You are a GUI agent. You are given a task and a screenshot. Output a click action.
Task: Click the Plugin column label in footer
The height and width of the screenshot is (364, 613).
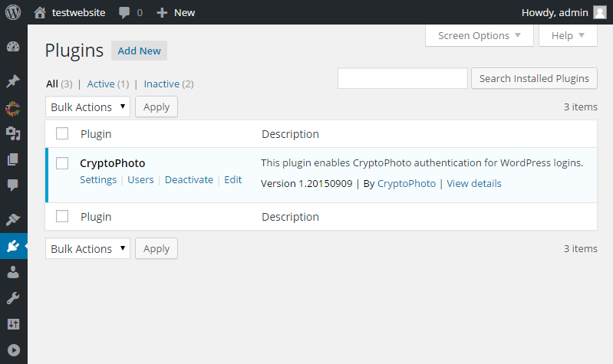pyautogui.click(x=96, y=217)
